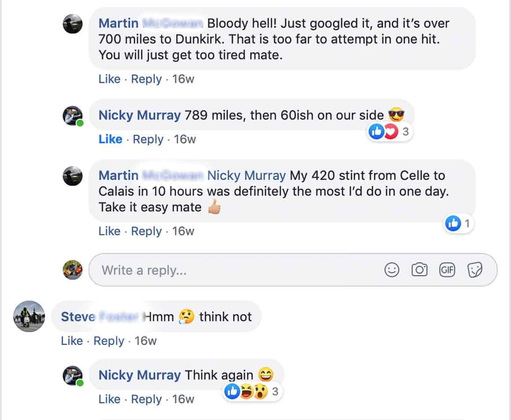Attach a photo using the camera icon
Viewport: 511px width, 420px height.
point(419,270)
